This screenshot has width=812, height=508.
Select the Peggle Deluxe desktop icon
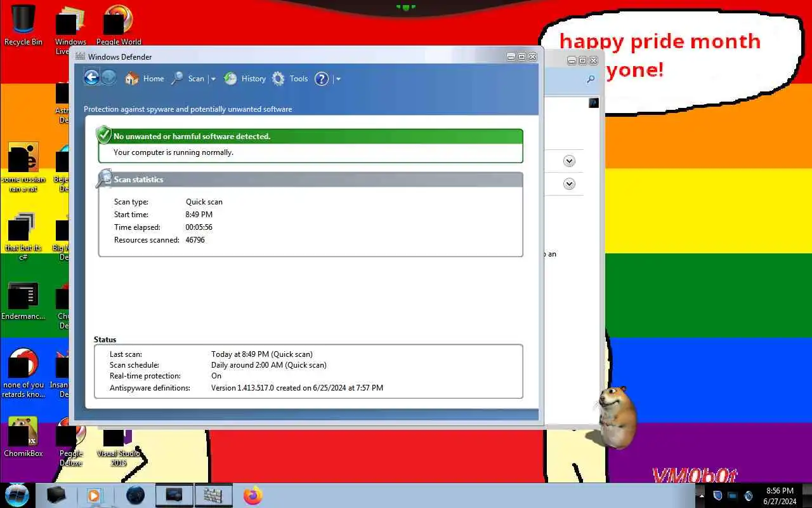click(x=71, y=441)
